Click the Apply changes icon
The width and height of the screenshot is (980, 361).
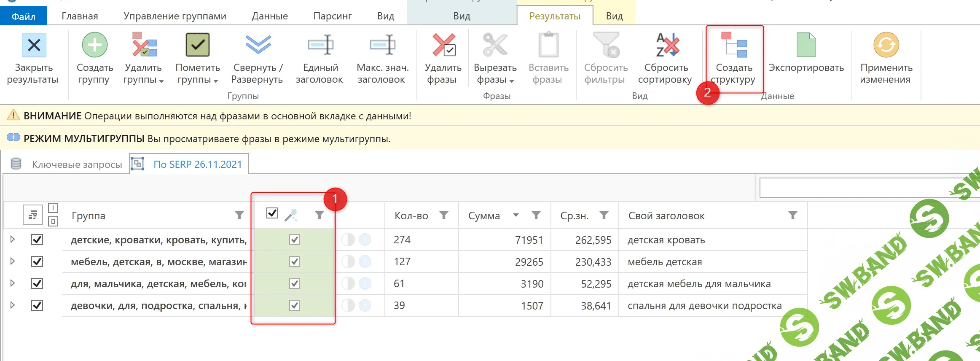(886, 45)
